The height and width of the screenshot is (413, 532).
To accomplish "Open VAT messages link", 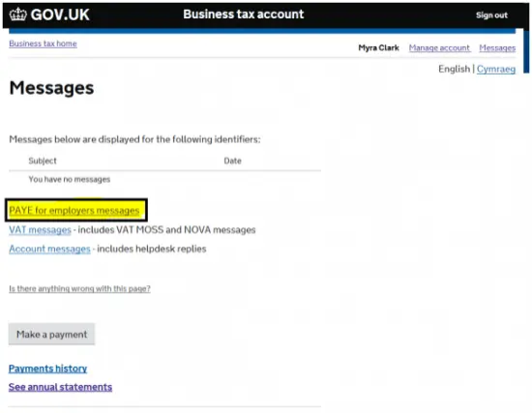I will point(40,230).
